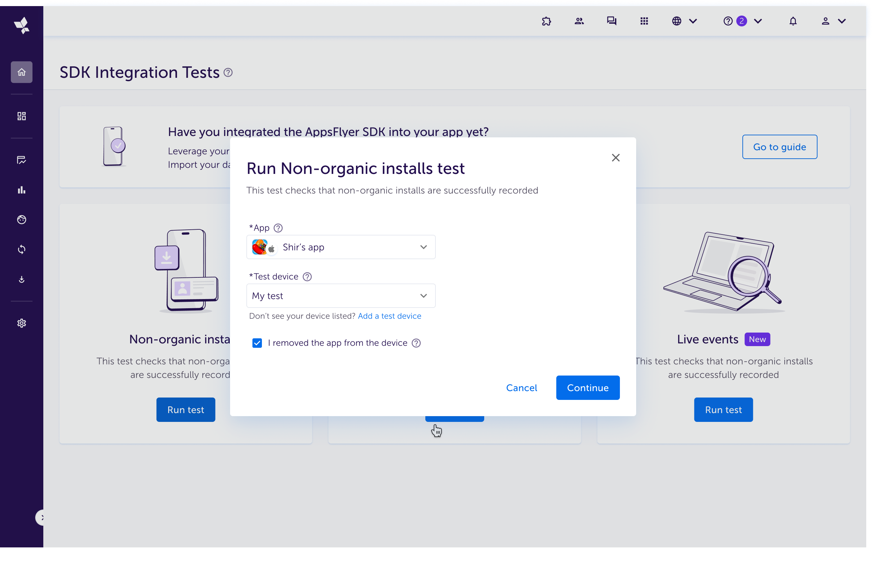
Task: Click the bar chart sidebar icon
Action: coord(21,190)
